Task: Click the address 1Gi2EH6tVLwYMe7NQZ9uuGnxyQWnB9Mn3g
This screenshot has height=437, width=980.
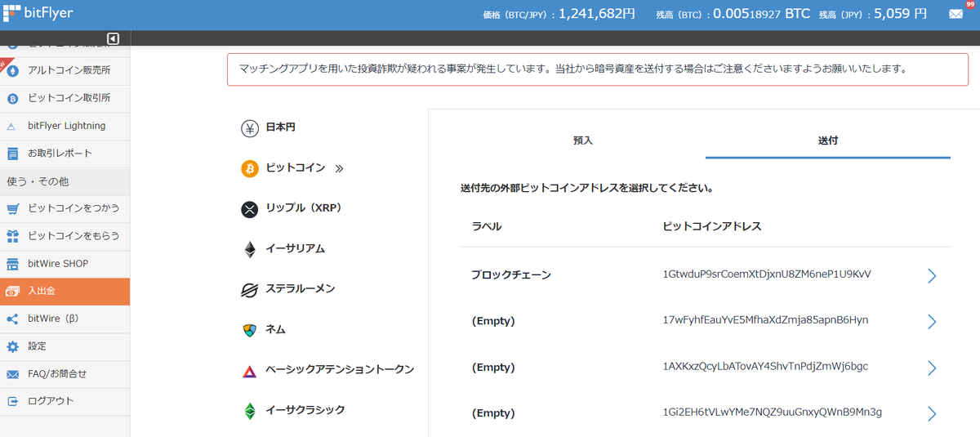Action: point(773,412)
